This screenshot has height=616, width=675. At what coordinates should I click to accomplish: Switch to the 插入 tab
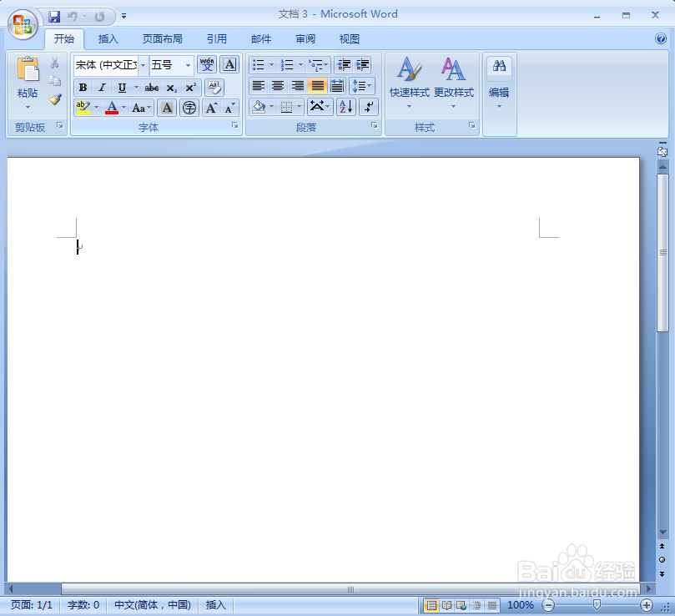tap(108, 39)
